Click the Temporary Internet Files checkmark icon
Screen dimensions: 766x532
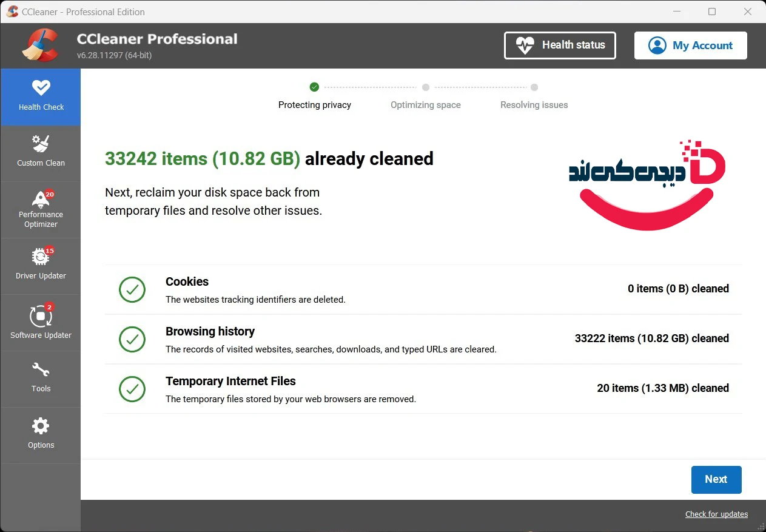[x=132, y=389]
